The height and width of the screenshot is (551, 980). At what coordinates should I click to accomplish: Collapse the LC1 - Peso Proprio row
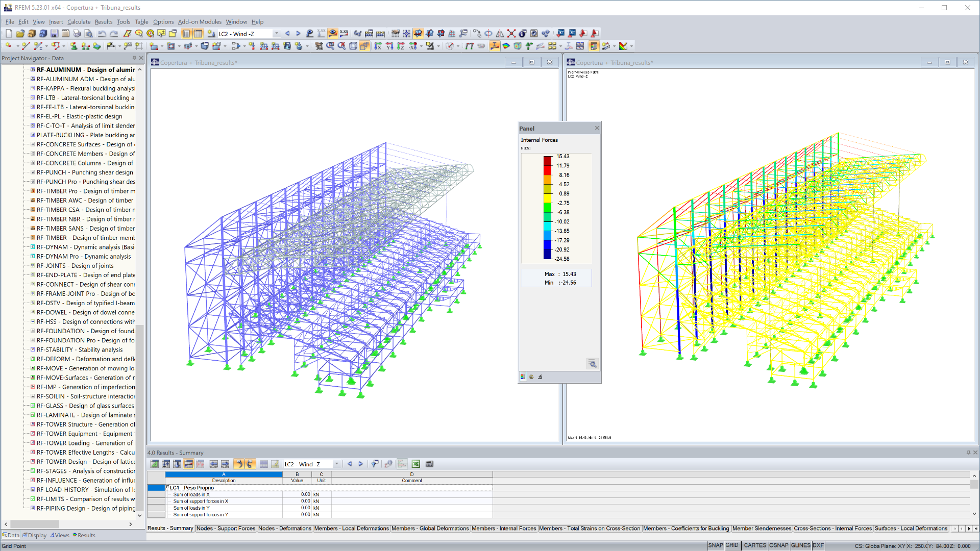[x=168, y=487]
